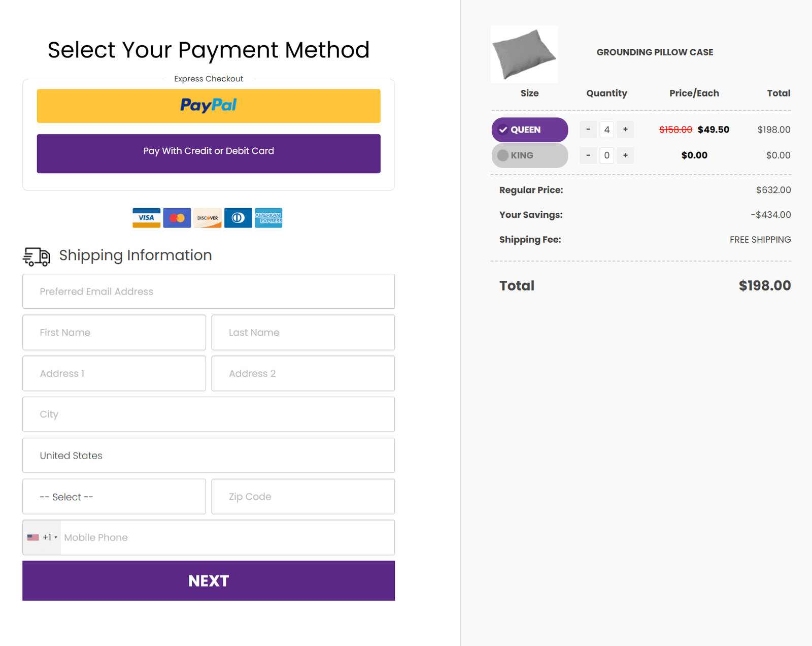Viewport: 812px width, 646px height.
Task: Select the Queen size option
Action: pos(529,130)
